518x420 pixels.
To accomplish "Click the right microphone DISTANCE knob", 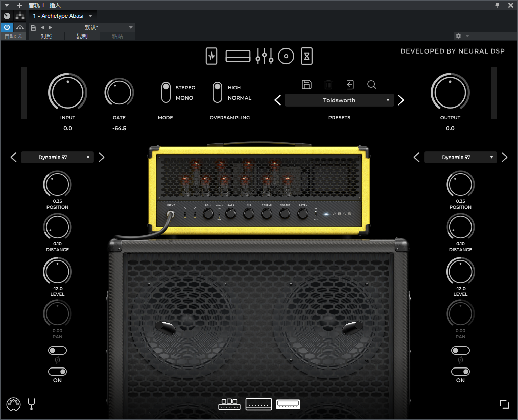I will coord(460,227).
